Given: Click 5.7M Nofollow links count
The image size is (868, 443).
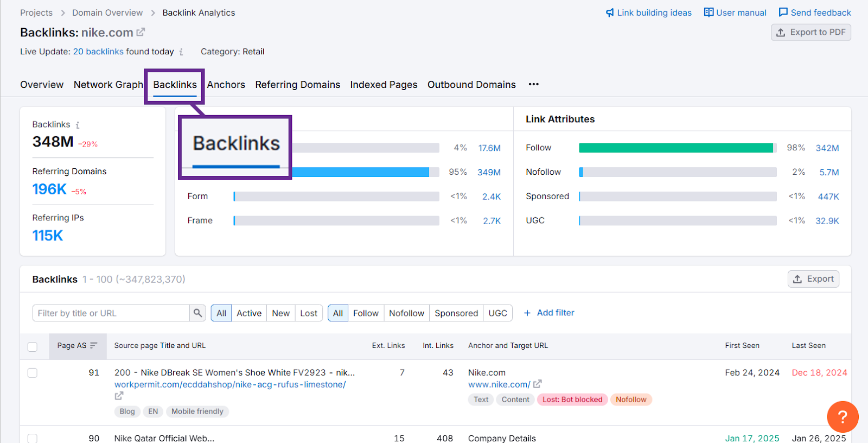Looking at the screenshot, I should pos(829,172).
